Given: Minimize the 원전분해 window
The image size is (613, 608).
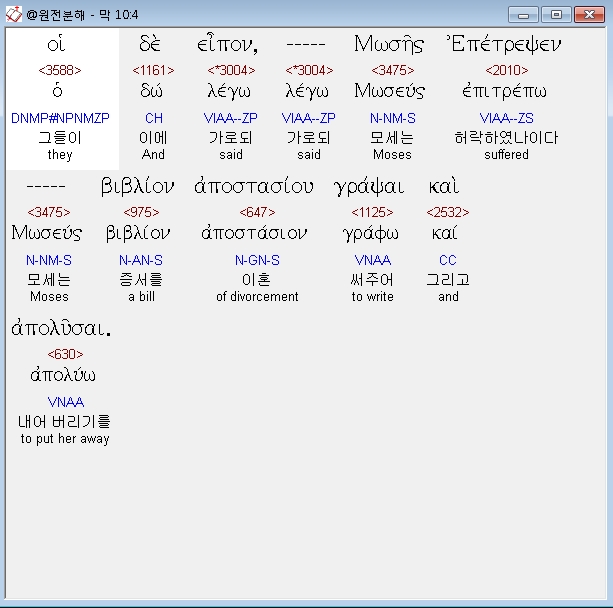Looking at the screenshot, I should [523, 15].
